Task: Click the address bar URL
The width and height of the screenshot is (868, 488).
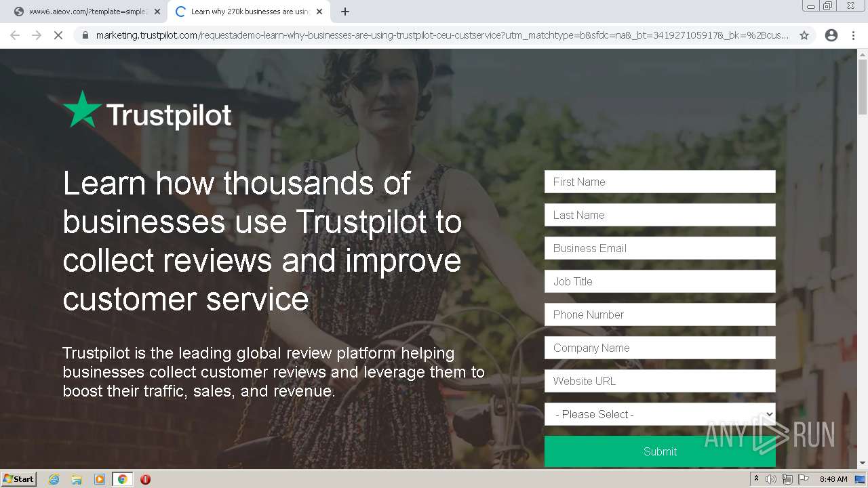Action: click(x=442, y=35)
